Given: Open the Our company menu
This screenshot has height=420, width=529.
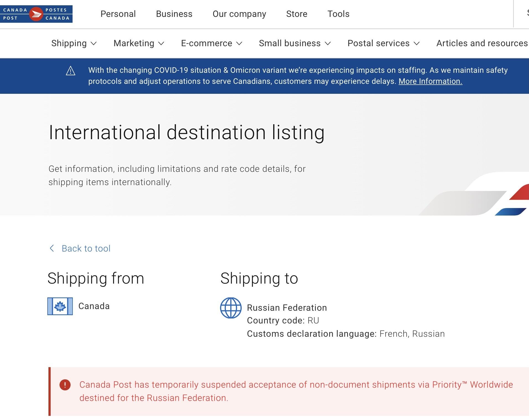Looking at the screenshot, I should pyautogui.click(x=239, y=14).
